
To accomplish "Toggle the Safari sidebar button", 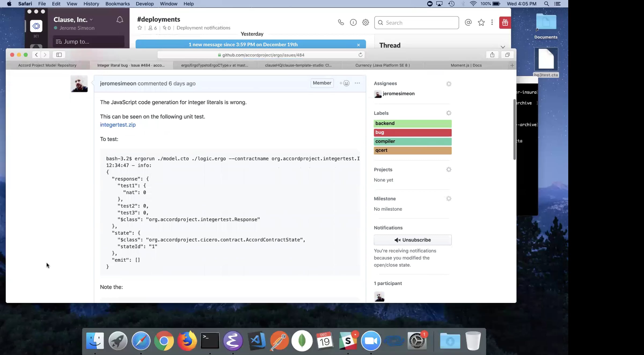I will point(59,55).
